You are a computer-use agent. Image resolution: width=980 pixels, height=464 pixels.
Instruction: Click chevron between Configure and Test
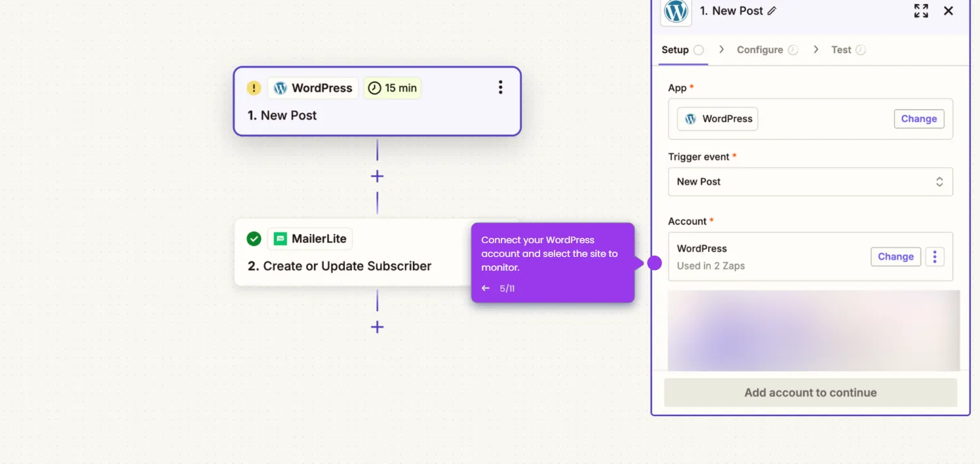[815, 49]
